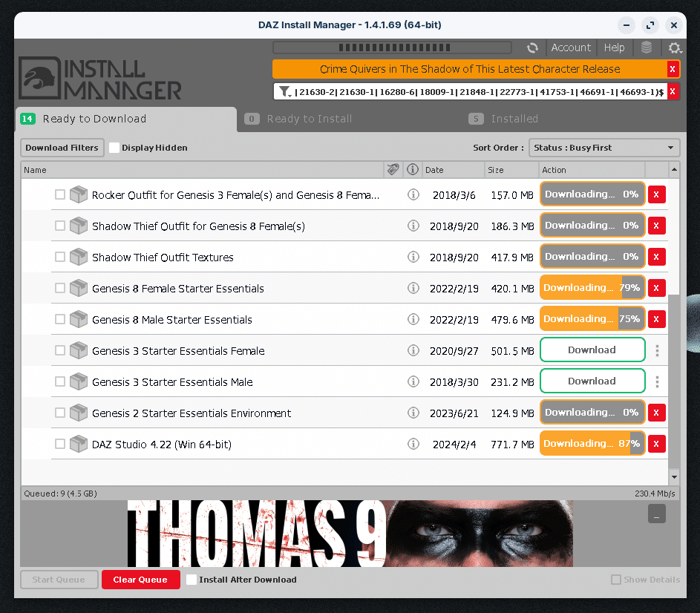Check Genesis 8 Male Starter Essentials checkbox
This screenshot has width=700, height=613.
click(x=60, y=319)
